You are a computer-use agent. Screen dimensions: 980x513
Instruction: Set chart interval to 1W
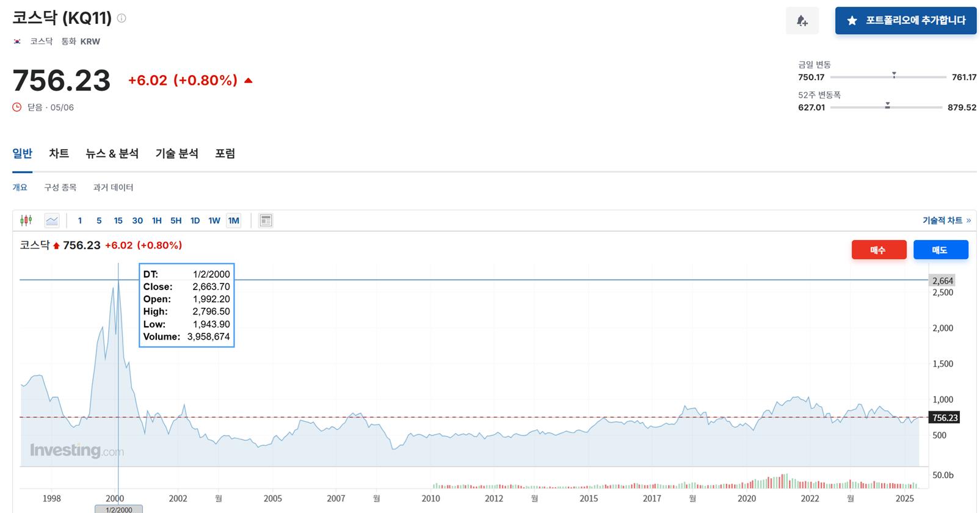pyautogui.click(x=214, y=220)
